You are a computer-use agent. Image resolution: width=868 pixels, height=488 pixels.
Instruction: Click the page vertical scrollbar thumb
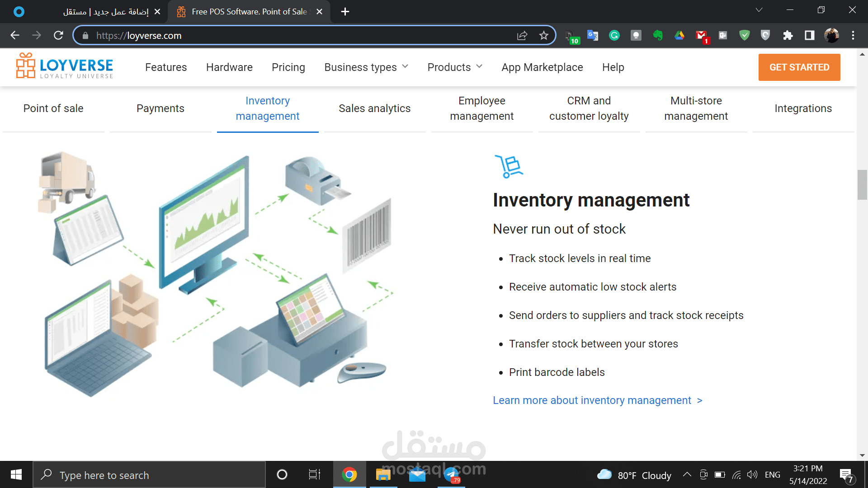(862, 184)
